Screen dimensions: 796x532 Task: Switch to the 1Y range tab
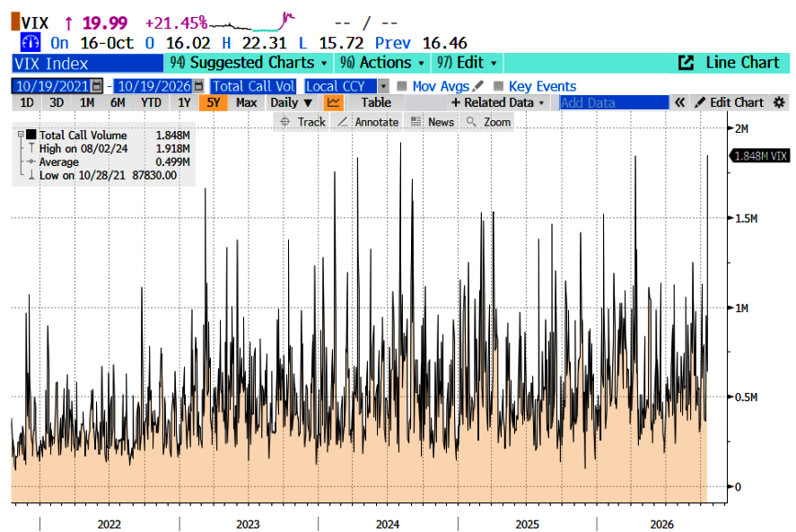point(184,102)
